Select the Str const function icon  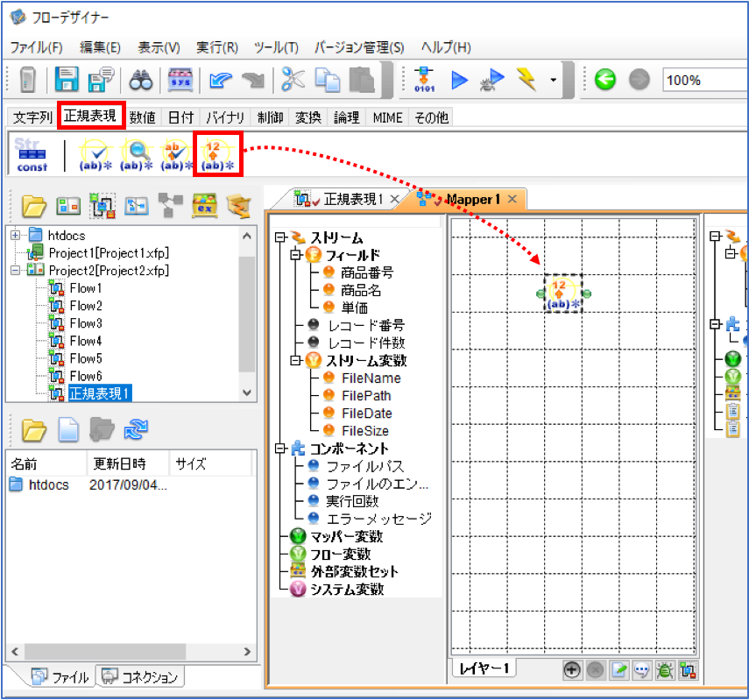[32, 154]
